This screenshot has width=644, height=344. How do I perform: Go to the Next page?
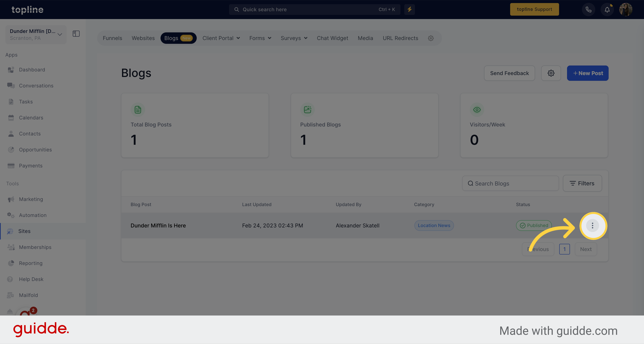click(586, 249)
